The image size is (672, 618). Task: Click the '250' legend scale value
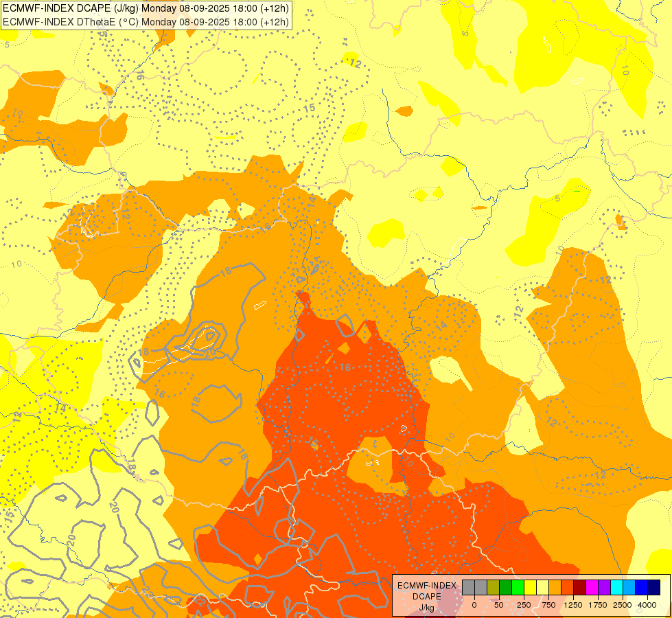coord(524,605)
